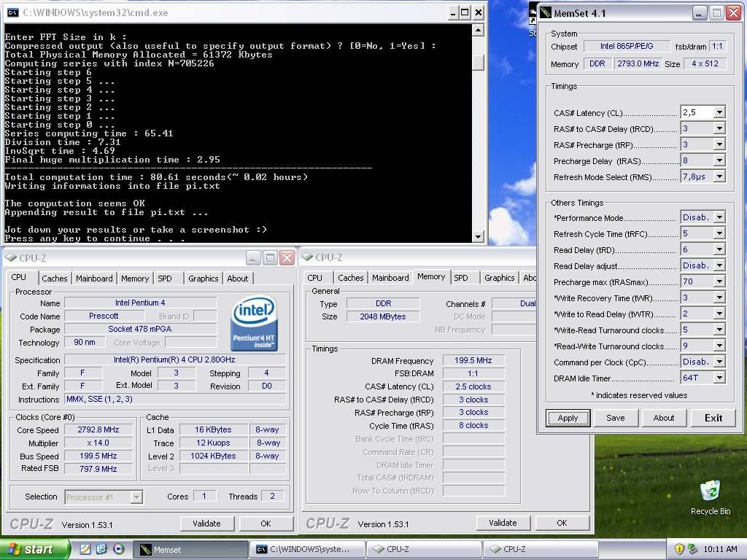Switch to second CPU-Z taskbar button
Screen dimensions: 747x560
coord(541,550)
